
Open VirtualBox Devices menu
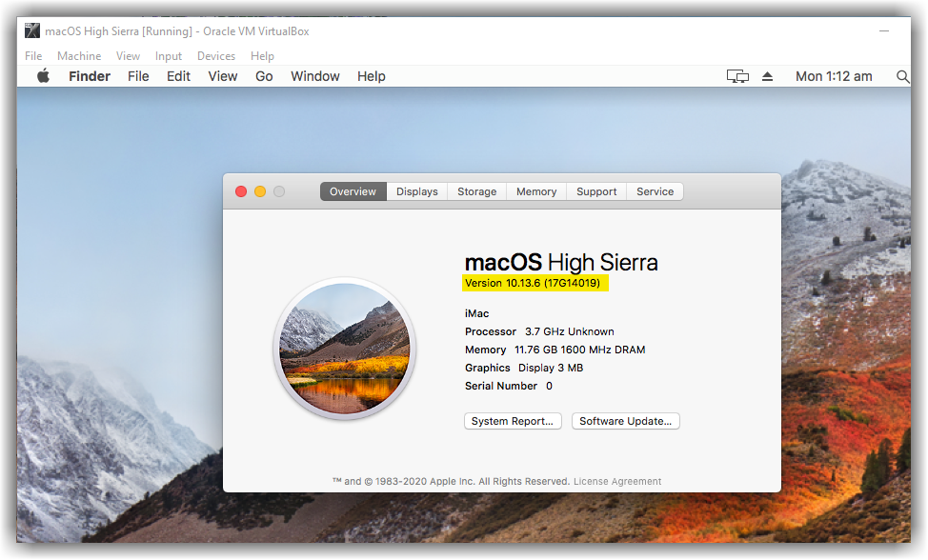coord(216,55)
